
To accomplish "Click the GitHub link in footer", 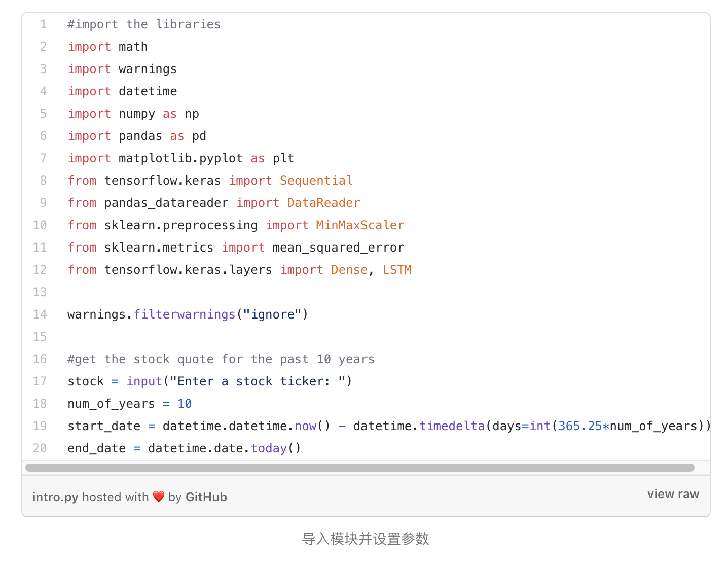I will (x=206, y=497).
